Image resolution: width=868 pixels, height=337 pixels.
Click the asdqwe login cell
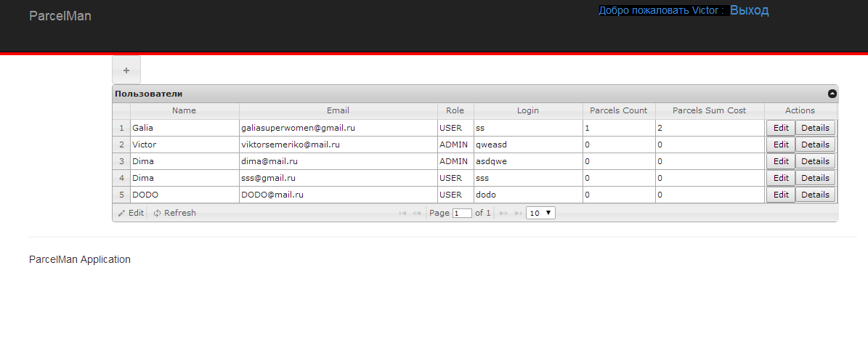point(528,161)
